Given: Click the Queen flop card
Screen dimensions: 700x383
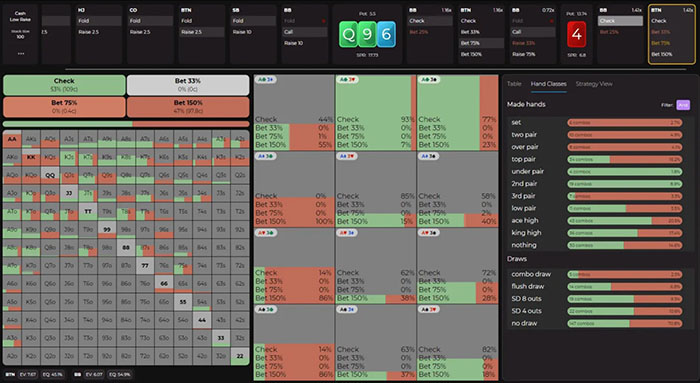Looking at the screenshot, I should coord(348,34).
